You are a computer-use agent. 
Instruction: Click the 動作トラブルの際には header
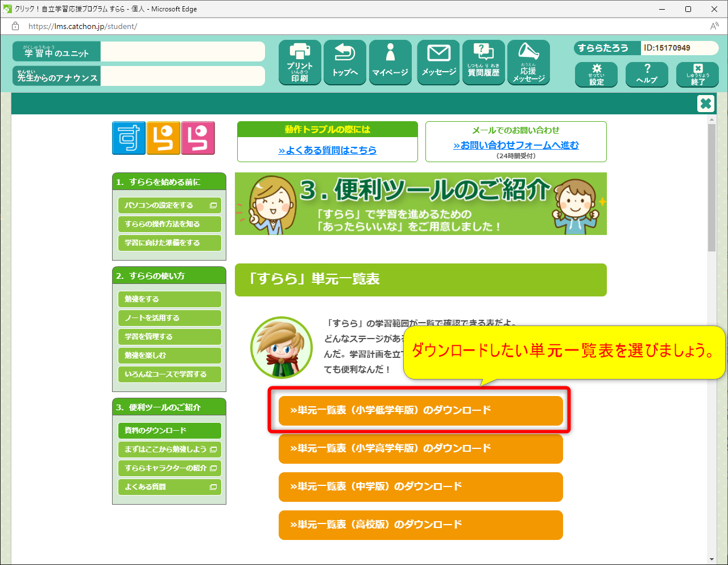328,130
